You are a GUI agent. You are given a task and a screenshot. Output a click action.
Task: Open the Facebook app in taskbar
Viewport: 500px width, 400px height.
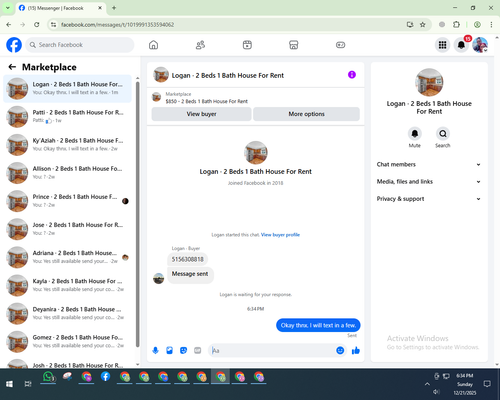coord(105,377)
